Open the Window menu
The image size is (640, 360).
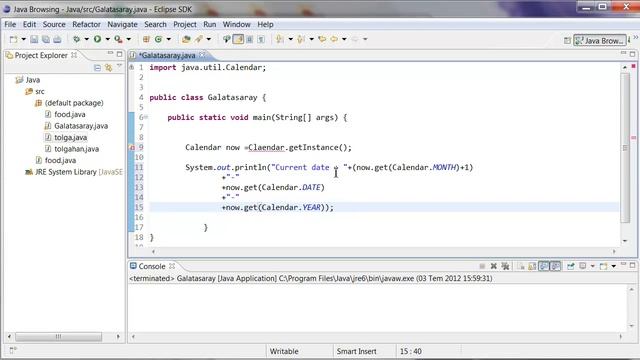[236, 24]
